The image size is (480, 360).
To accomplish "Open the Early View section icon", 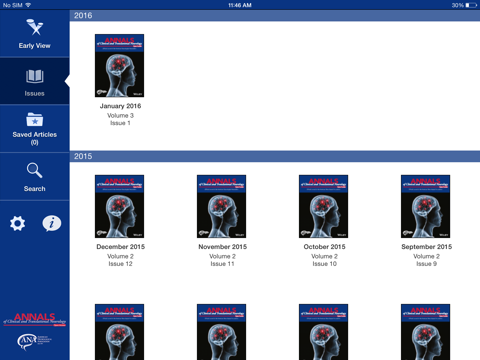I will [35, 27].
